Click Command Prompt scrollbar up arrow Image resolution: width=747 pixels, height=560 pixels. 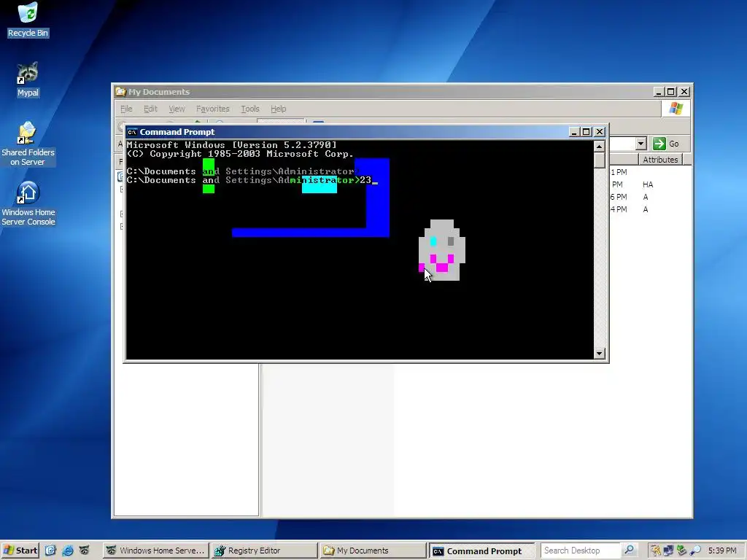pos(600,146)
